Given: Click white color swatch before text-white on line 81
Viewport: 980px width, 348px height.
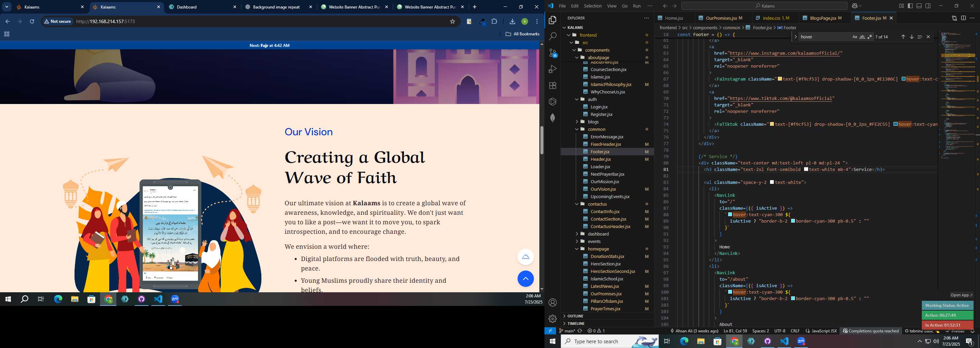Looking at the screenshot, I should 806,170.
